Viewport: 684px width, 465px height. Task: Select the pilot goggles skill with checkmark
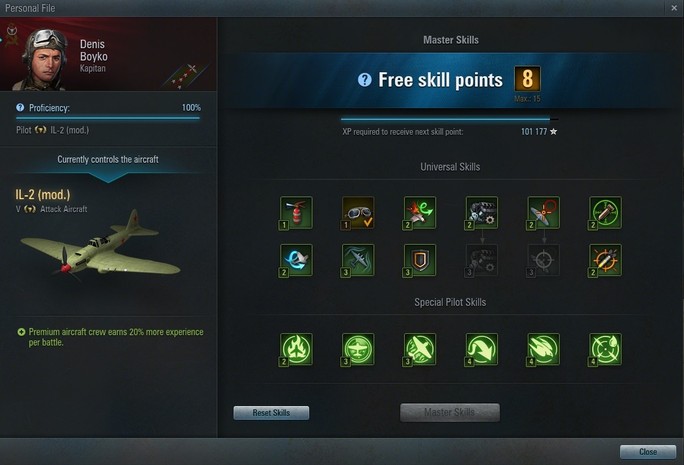pos(358,212)
